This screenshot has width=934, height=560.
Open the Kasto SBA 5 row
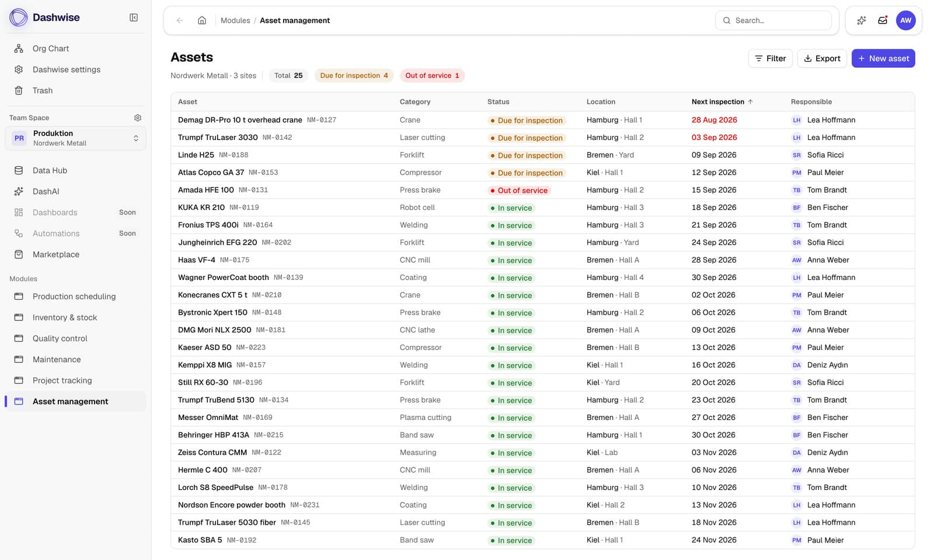click(542, 540)
